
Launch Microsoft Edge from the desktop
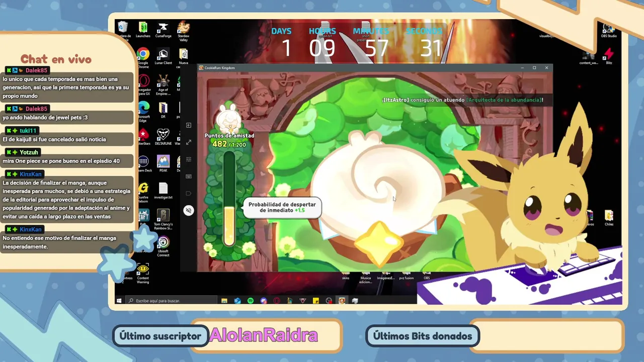pos(143,112)
